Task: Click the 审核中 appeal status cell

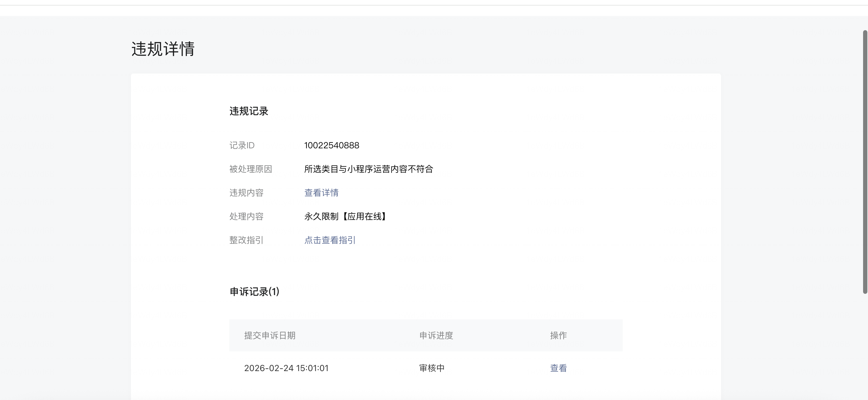Action: (x=432, y=368)
